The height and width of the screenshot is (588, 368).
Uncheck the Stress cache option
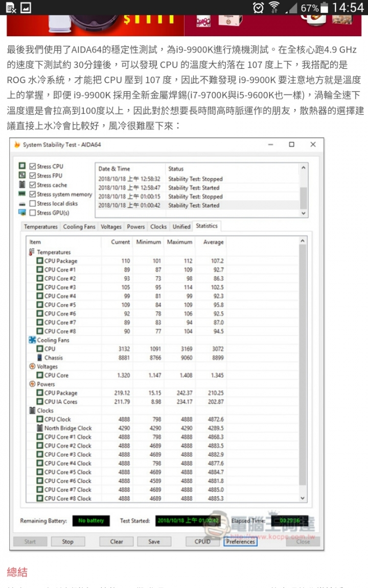pyautogui.click(x=33, y=185)
